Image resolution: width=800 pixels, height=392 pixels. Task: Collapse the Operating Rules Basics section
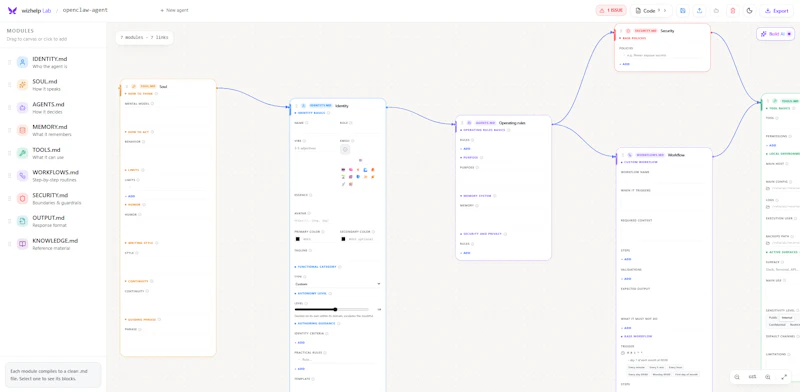(483, 130)
